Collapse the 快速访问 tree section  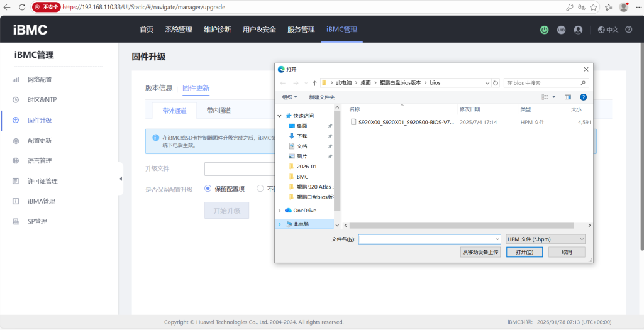click(x=280, y=116)
